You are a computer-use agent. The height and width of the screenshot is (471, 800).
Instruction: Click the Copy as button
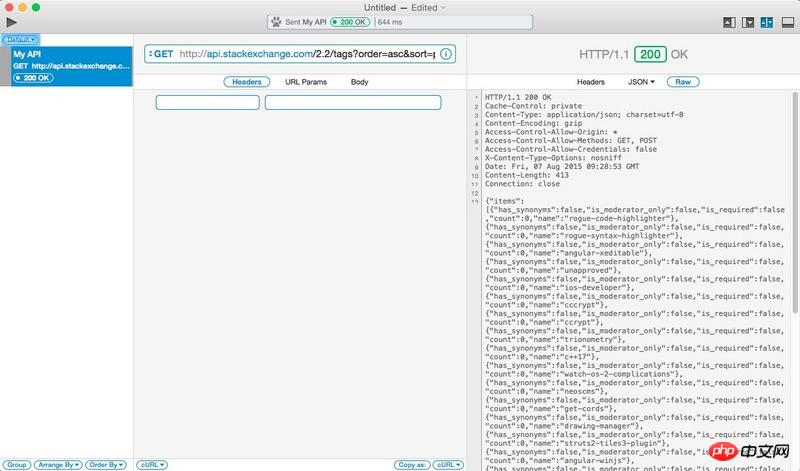(x=412, y=465)
